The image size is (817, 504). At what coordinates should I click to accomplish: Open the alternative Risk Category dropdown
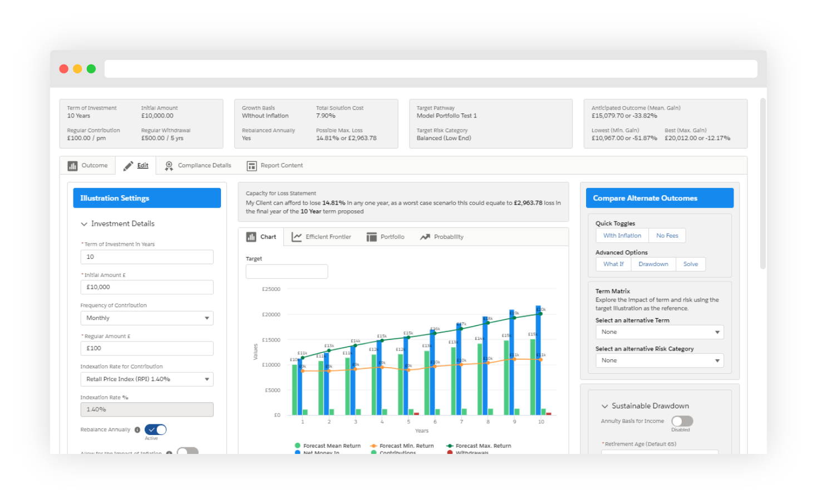point(659,360)
